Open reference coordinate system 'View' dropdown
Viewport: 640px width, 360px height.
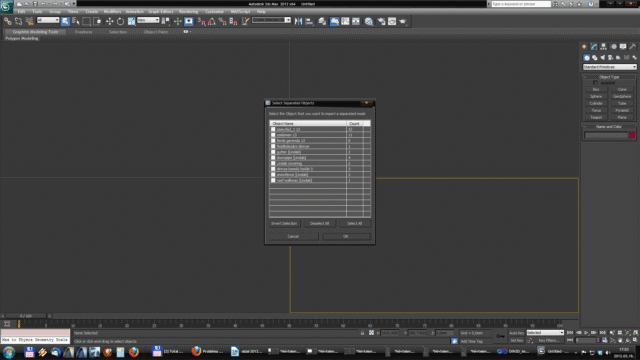tap(148, 20)
